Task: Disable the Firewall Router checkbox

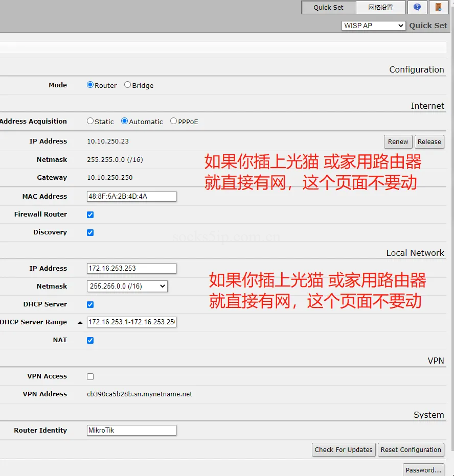Action: click(x=90, y=215)
